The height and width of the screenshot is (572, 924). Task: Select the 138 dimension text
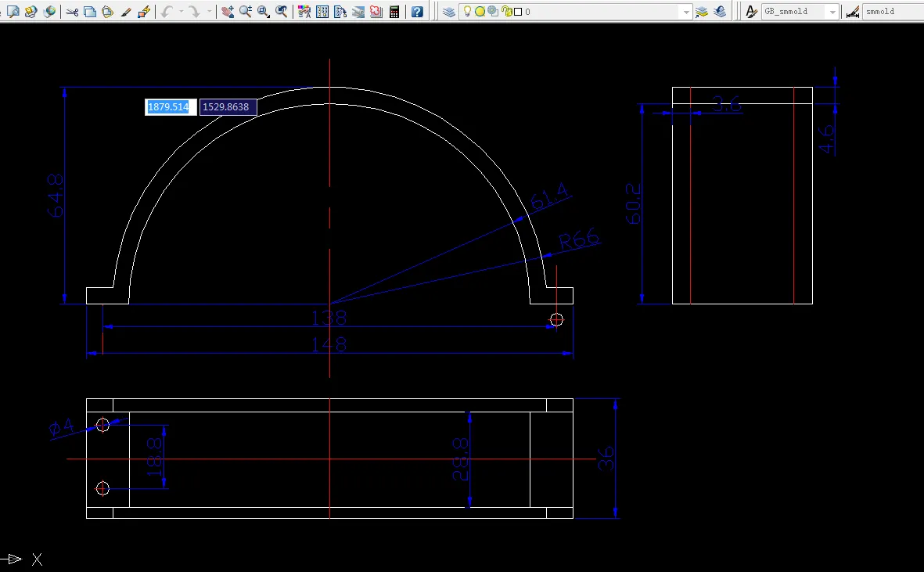click(329, 318)
